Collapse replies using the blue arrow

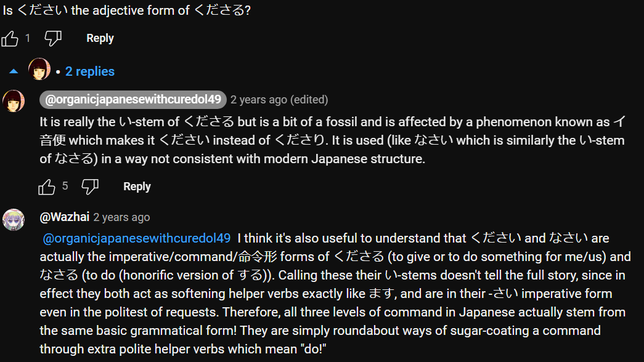tap(14, 71)
